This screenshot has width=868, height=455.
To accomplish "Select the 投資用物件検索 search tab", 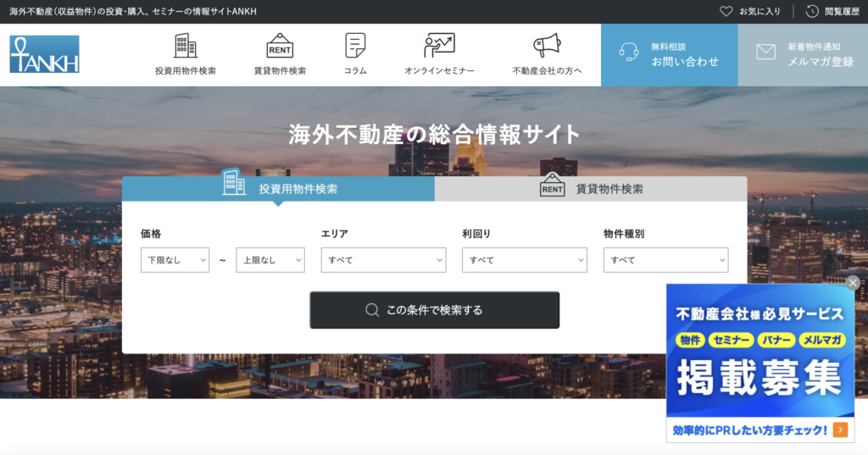I will 278,189.
